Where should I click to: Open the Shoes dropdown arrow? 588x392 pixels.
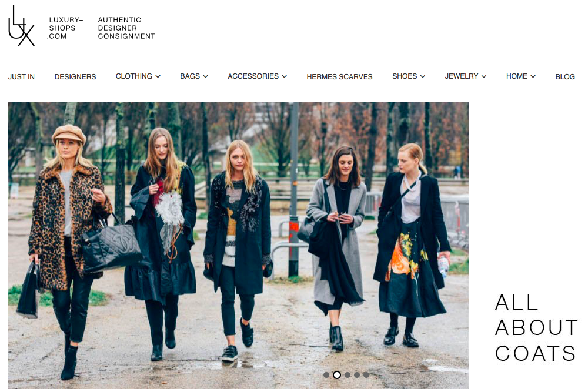pyautogui.click(x=423, y=76)
